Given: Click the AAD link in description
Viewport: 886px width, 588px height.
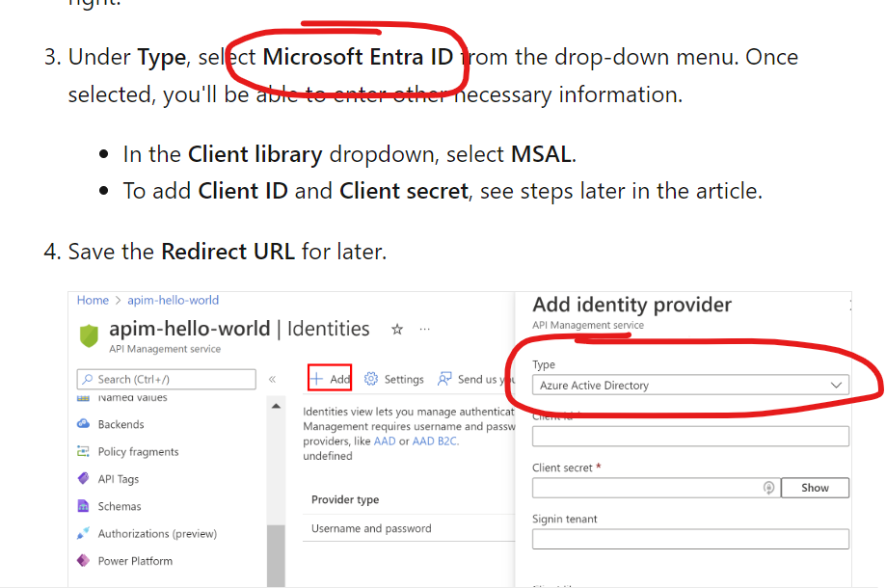Looking at the screenshot, I should (385, 441).
